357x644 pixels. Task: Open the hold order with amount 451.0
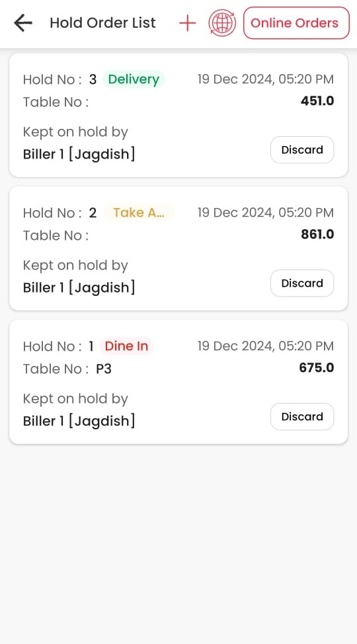tap(178, 116)
